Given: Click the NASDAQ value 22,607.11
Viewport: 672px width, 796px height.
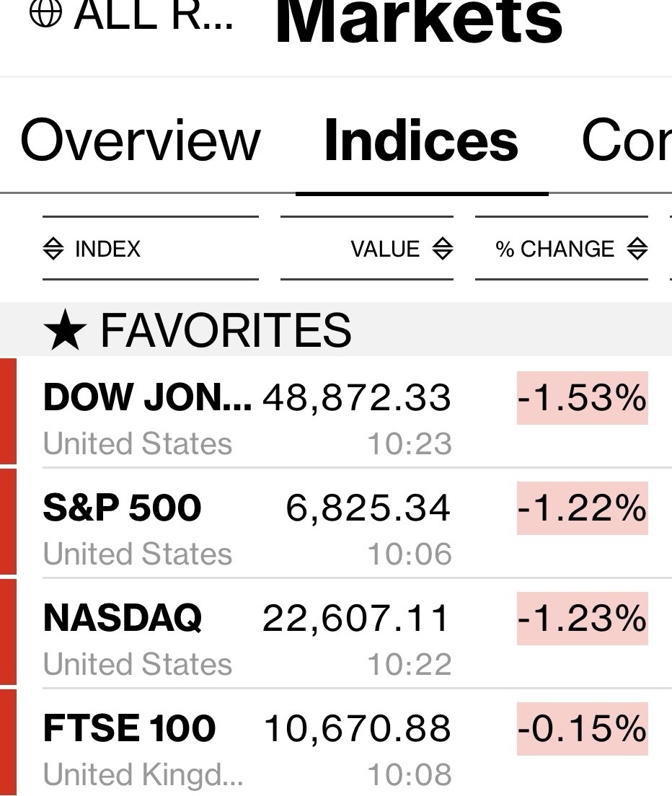Looking at the screenshot, I should 356,619.
